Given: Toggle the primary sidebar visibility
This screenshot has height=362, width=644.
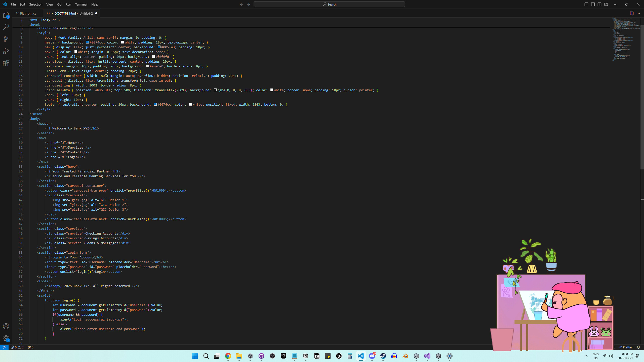Looking at the screenshot, I should click(586, 4).
